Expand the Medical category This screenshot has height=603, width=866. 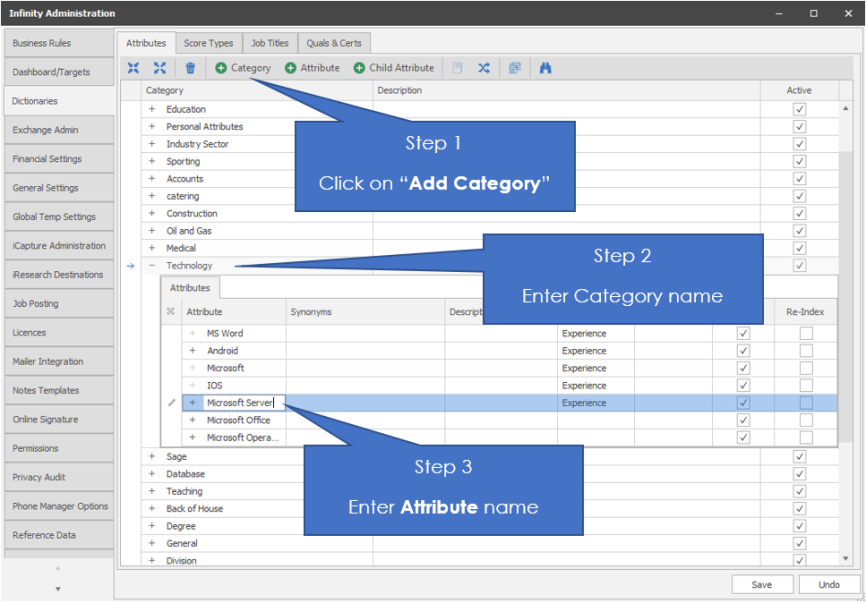click(152, 248)
